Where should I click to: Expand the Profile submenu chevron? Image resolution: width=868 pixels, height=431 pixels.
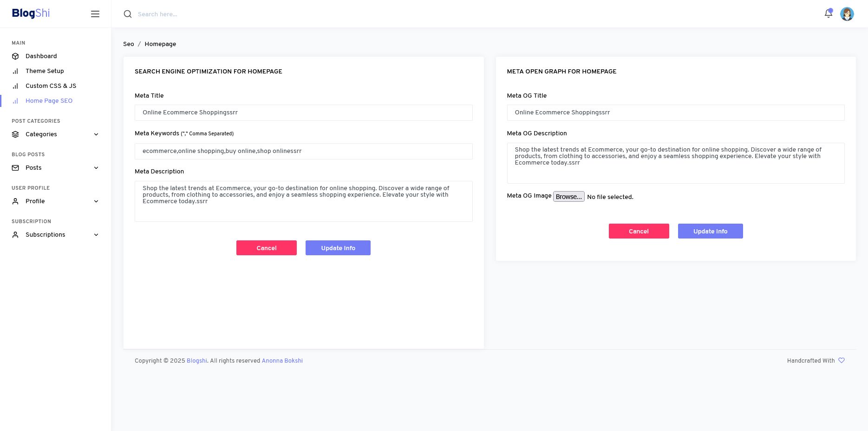[x=96, y=201]
